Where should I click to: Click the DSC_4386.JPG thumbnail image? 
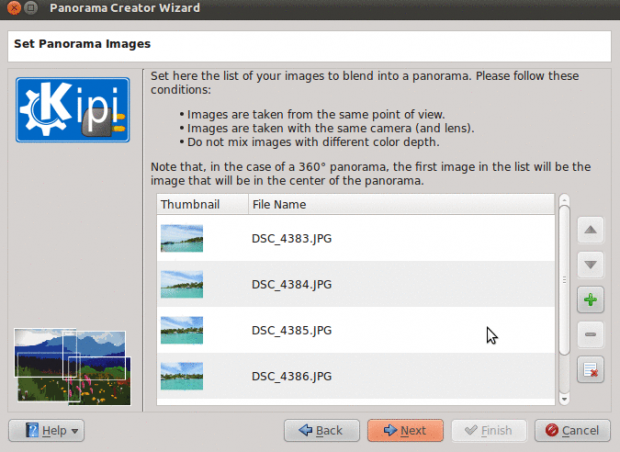182,376
